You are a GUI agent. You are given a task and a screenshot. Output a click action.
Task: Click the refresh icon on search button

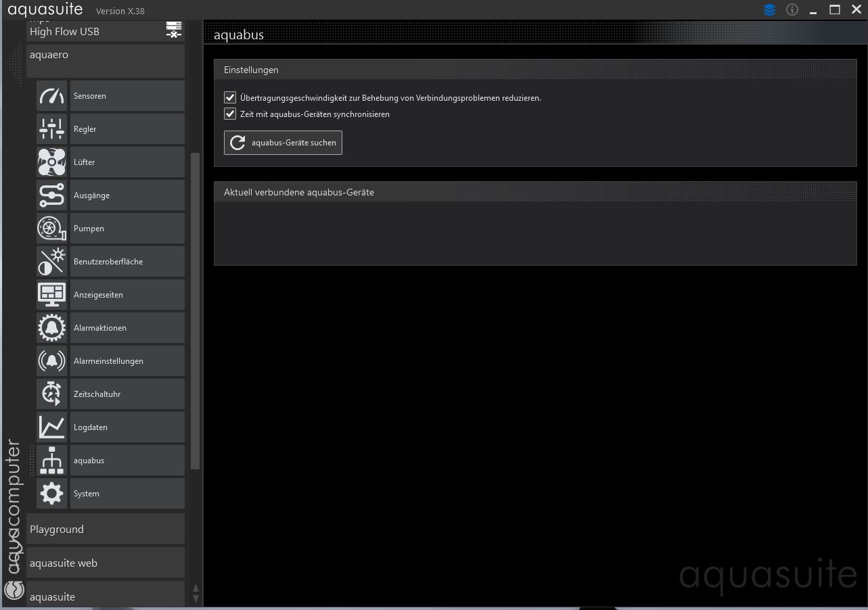pyautogui.click(x=237, y=143)
